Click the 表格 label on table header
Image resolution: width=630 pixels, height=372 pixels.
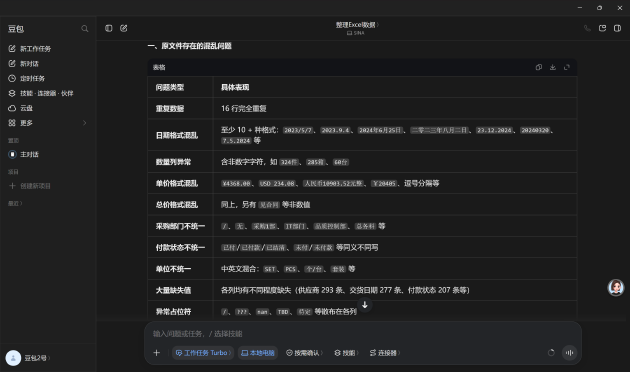[159, 67]
